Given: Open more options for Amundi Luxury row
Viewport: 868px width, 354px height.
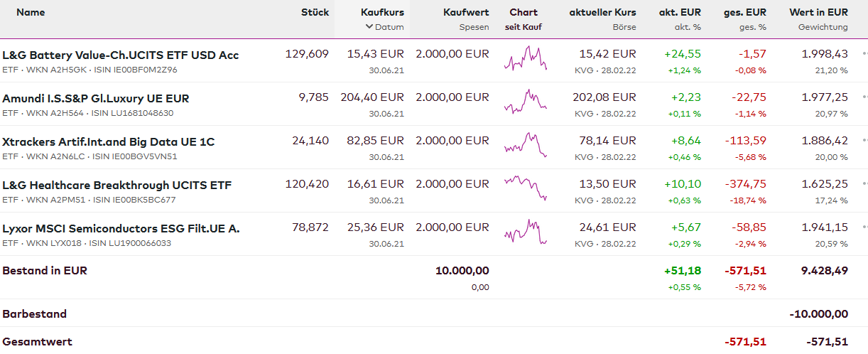Looking at the screenshot, I should point(864,97).
